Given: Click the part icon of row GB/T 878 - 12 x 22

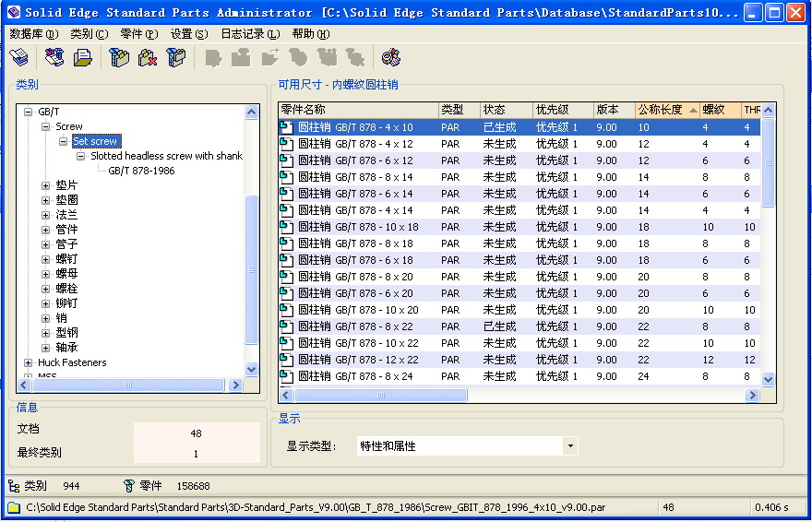Looking at the screenshot, I should point(286,360).
